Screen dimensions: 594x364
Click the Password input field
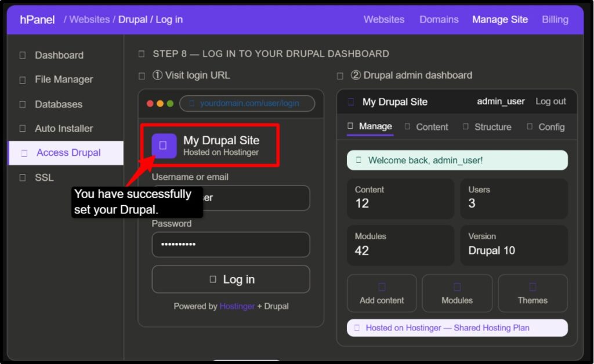231,245
